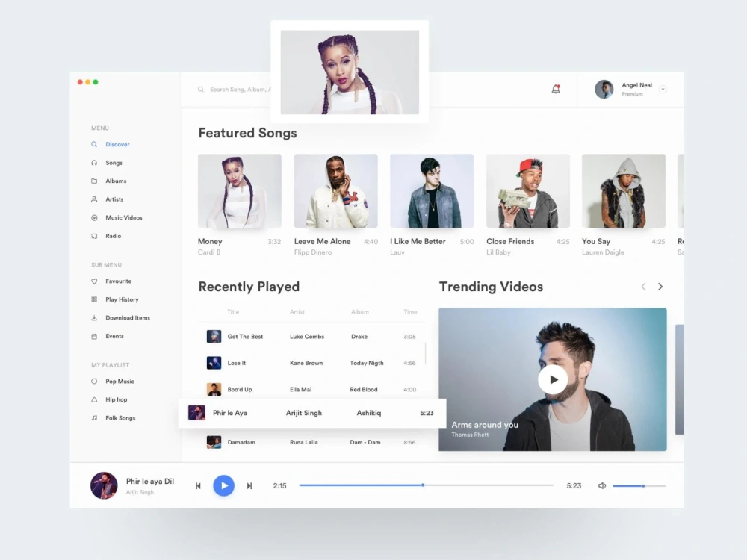Show previous trending videos with left chevron
This screenshot has height=560, width=747.
point(643,287)
